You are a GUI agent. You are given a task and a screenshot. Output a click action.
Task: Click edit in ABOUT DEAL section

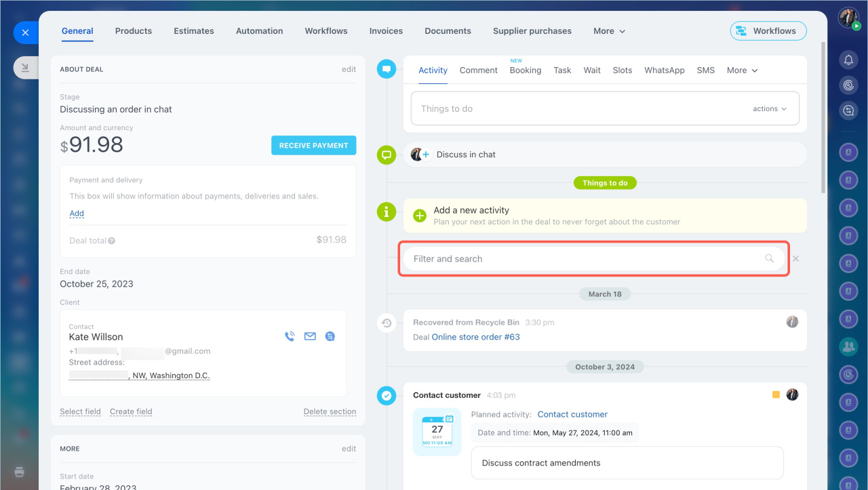(349, 69)
